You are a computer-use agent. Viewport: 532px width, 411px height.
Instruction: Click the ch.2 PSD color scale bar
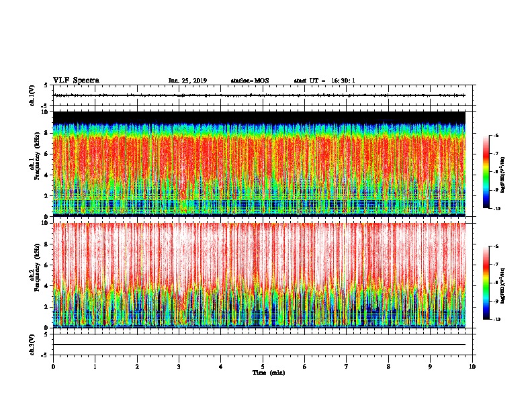(486, 283)
